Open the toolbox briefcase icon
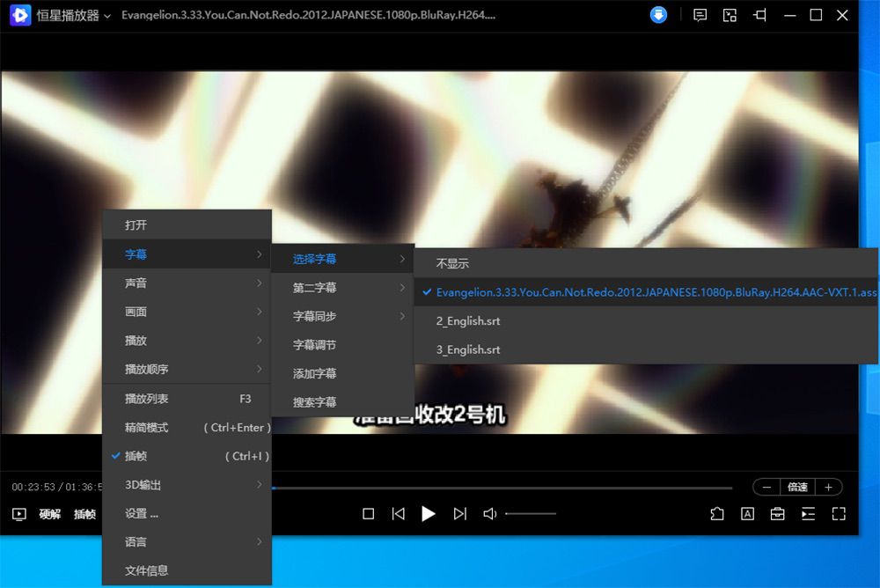 coord(778,514)
